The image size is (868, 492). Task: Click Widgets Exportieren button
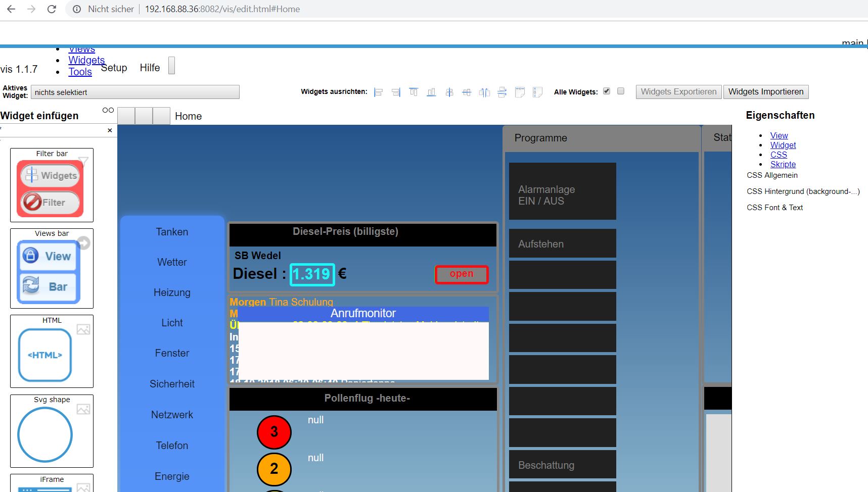click(x=678, y=92)
